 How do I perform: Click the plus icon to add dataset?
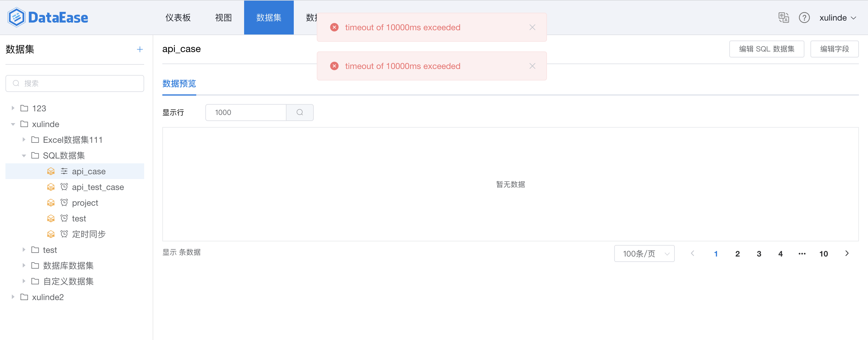point(140,49)
